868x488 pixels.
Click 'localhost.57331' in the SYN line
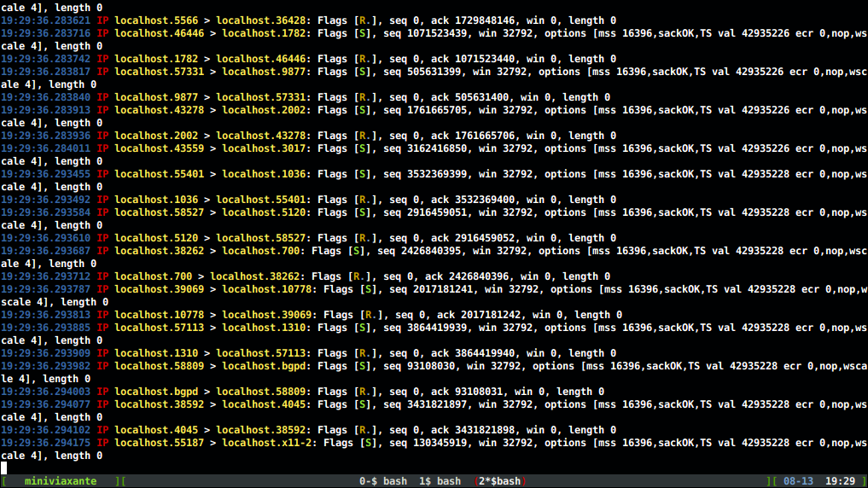point(160,72)
